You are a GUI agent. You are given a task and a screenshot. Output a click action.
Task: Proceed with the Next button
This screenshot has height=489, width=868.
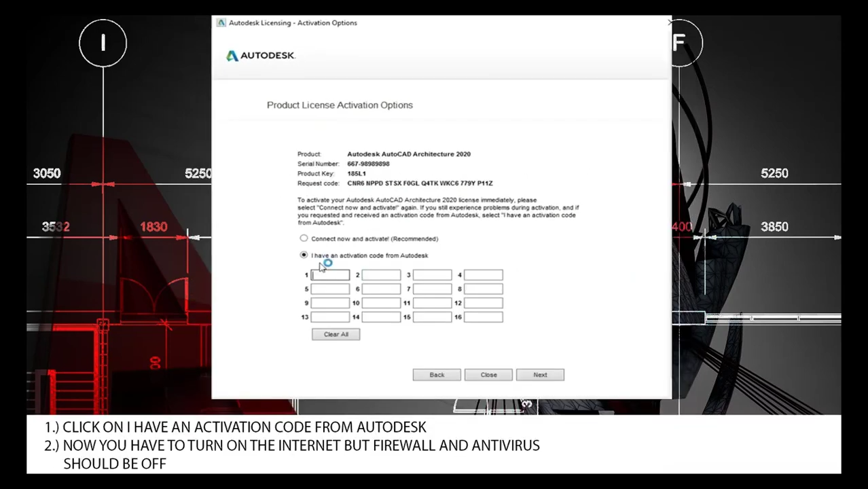[x=540, y=375]
